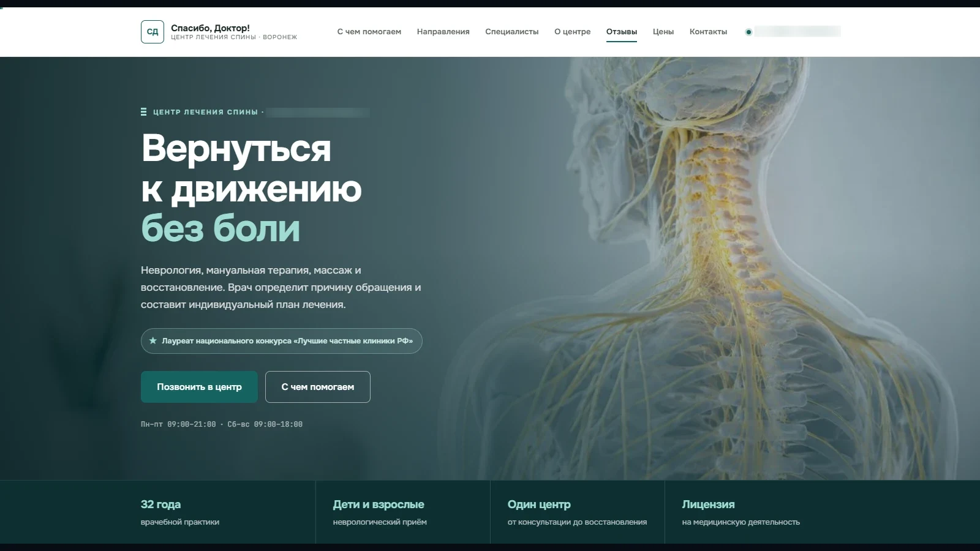Click the star icon in the laureate badge
This screenshot has width=980, height=551.
point(153,341)
